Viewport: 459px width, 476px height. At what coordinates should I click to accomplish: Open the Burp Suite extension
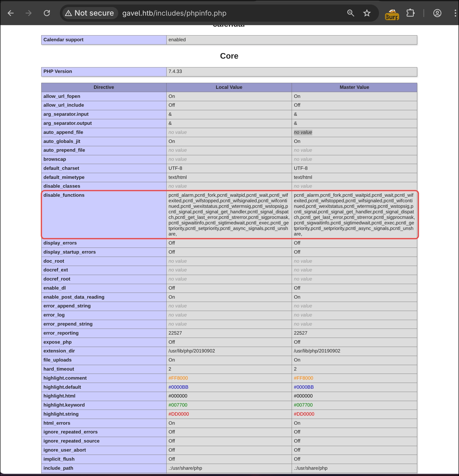coord(392,13)
